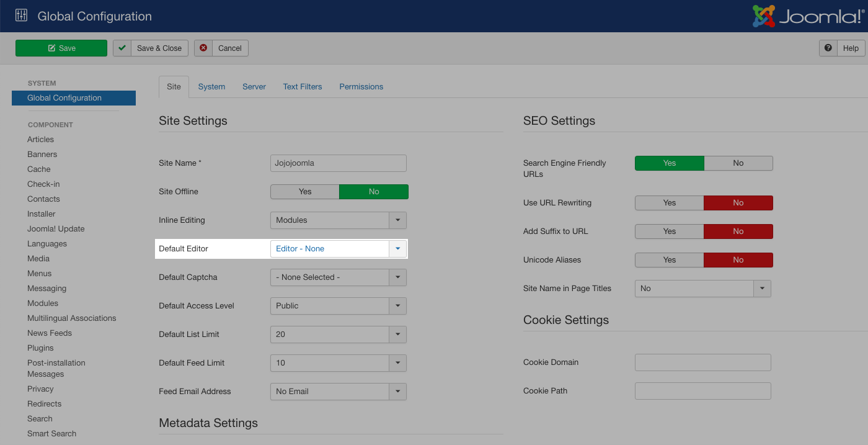Open Privacy in the sidebar

pos(40,389)
